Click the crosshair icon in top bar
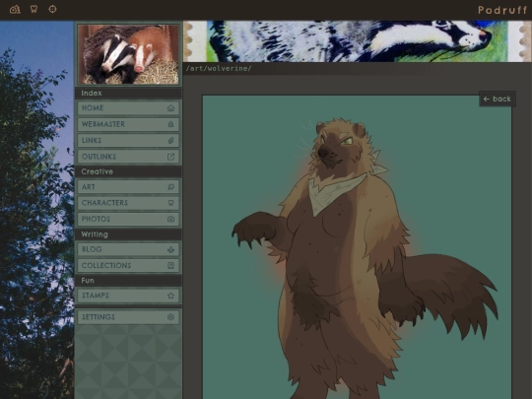 click(52, 9)
